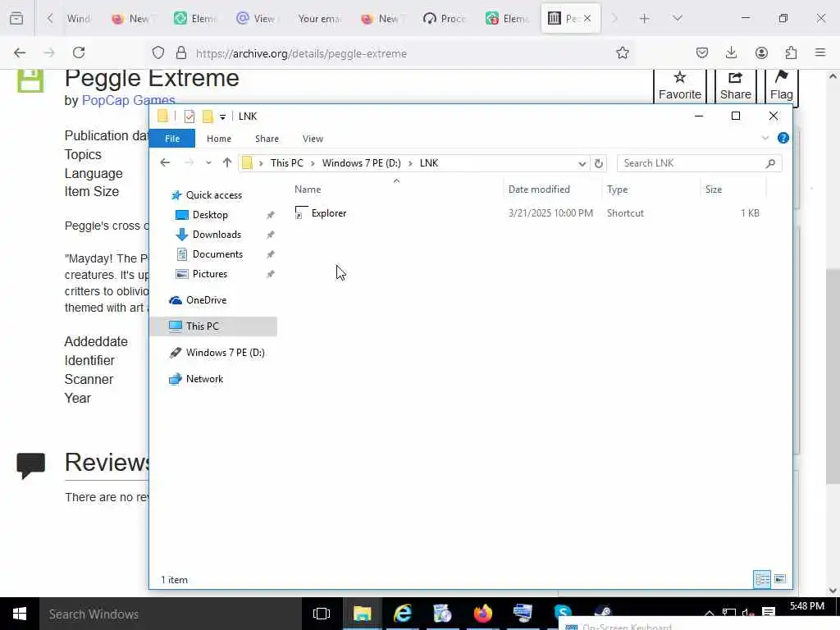840x630 pixels.
Task: Share the Peggle Extreme archive page
Action: click(x=735, y=85)
